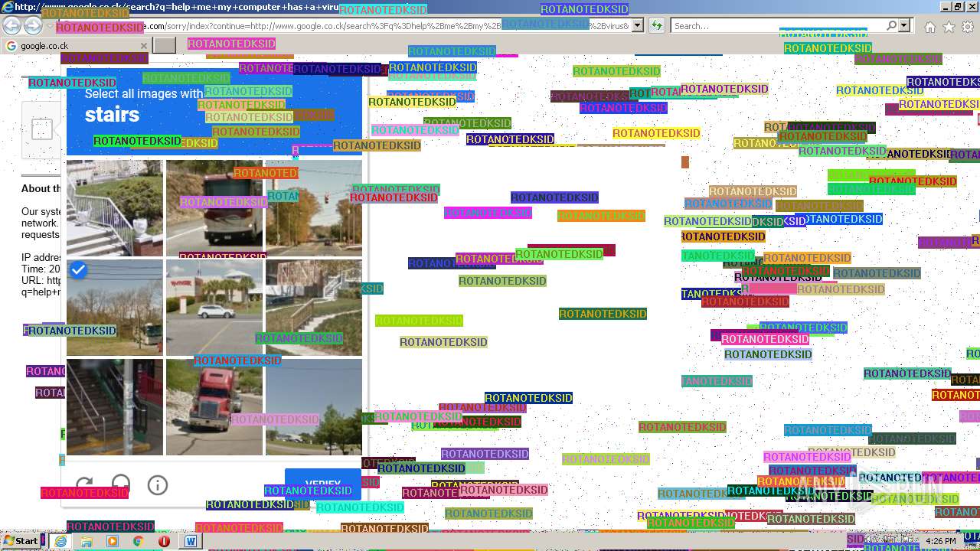Get an audio challenge via the headphones icon
The height and width of the screenshot is (551, 980).
[121, 484]
